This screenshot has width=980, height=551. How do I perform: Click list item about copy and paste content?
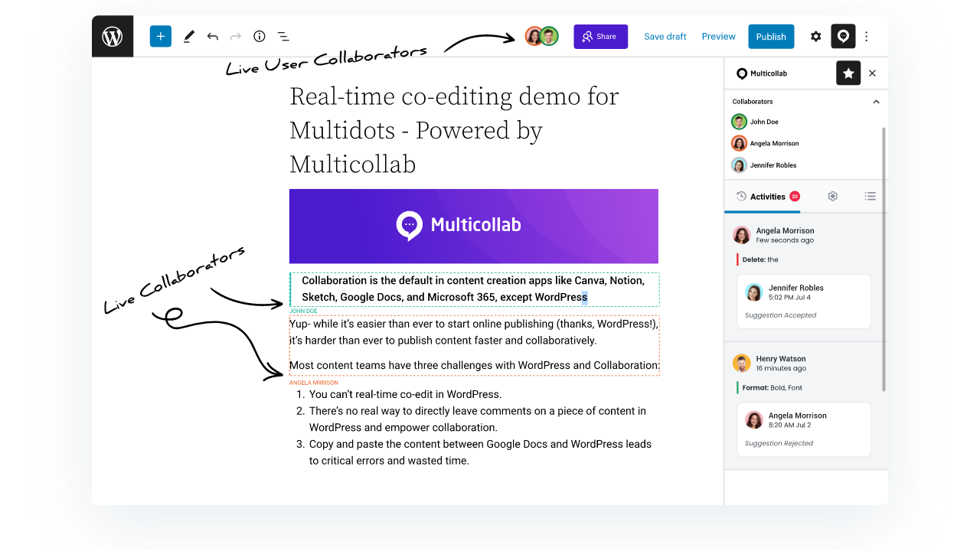pyautogui.click(x=480, y=452)
